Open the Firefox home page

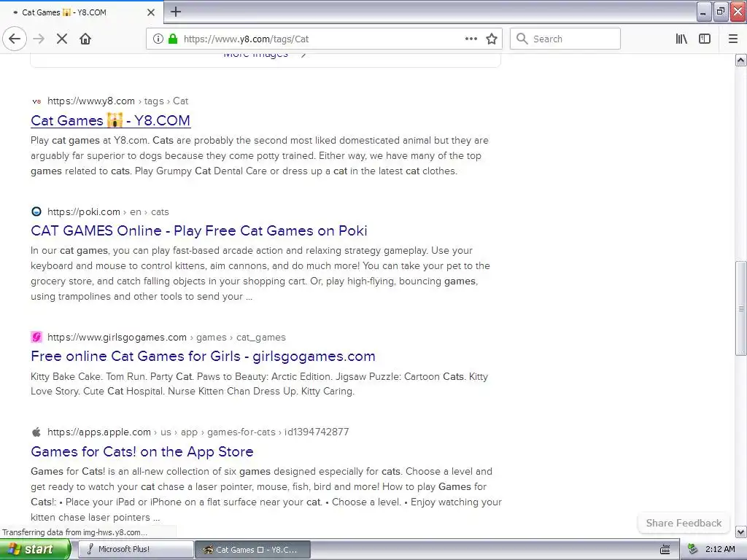click(x=85, y=39)
